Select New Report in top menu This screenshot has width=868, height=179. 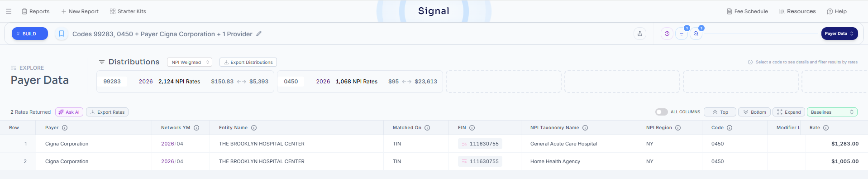[80, 11]
